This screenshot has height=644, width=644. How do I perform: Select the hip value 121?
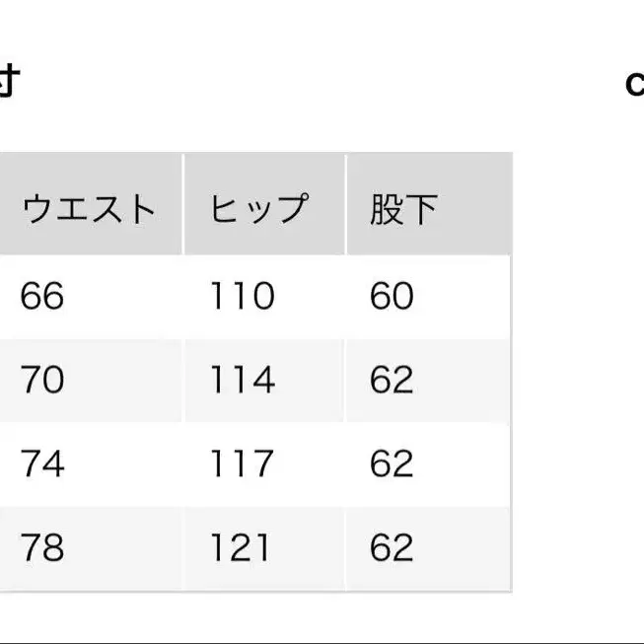[x=242, y=547]
